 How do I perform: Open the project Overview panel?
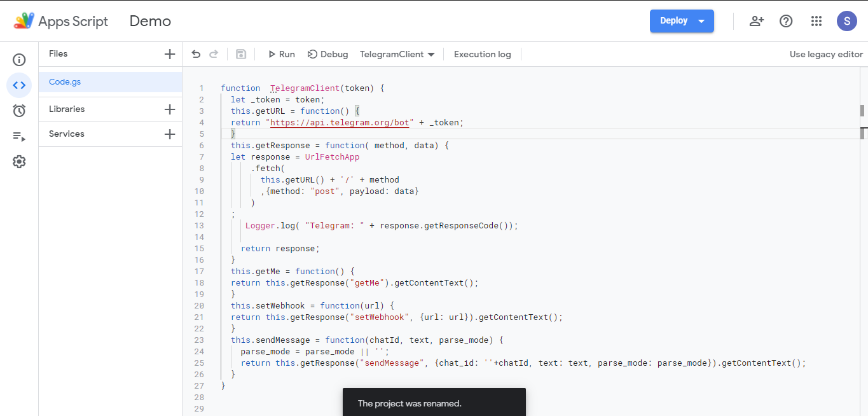(x=19, y=59)
